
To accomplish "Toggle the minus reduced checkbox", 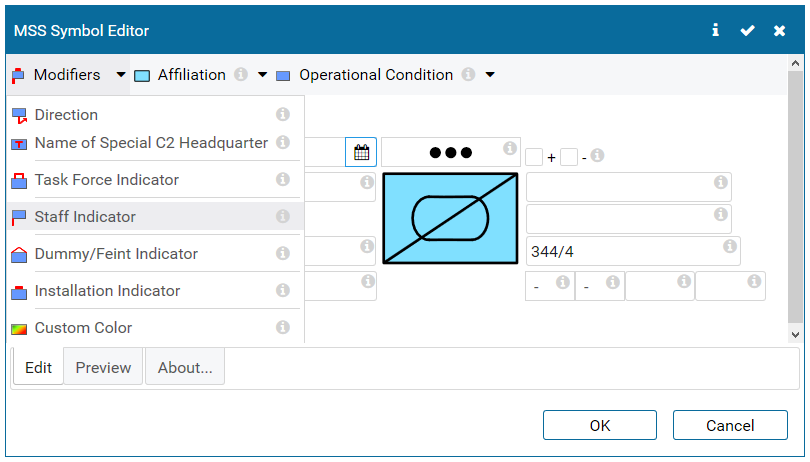I will tap(569, 157).
